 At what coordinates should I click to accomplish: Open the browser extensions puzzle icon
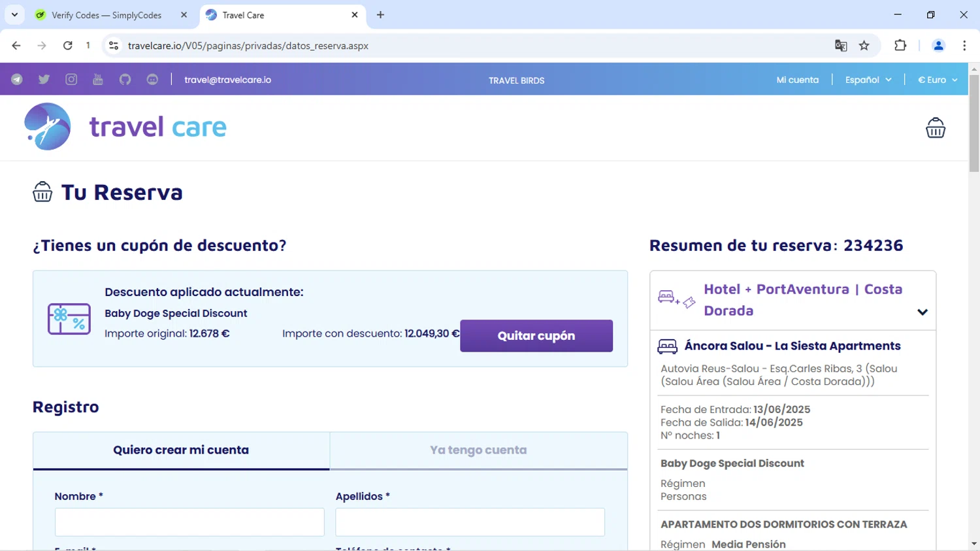pyautogui.click(x=900, y=46)
